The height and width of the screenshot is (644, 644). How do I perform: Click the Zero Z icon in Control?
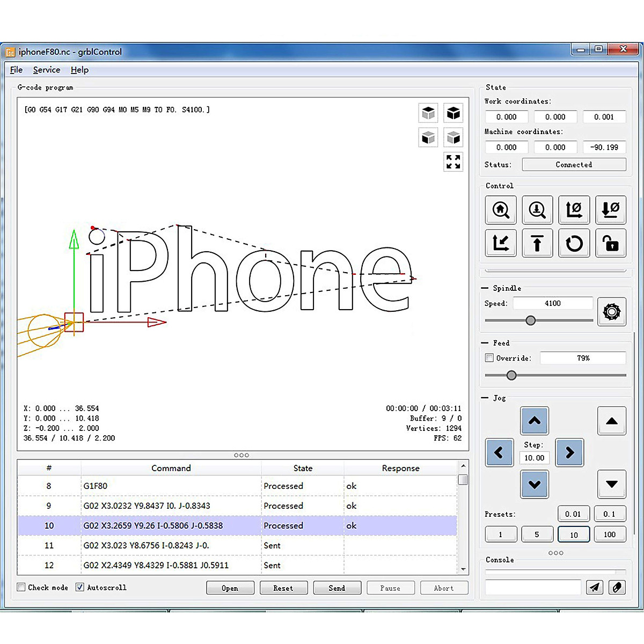coord(611,210)
